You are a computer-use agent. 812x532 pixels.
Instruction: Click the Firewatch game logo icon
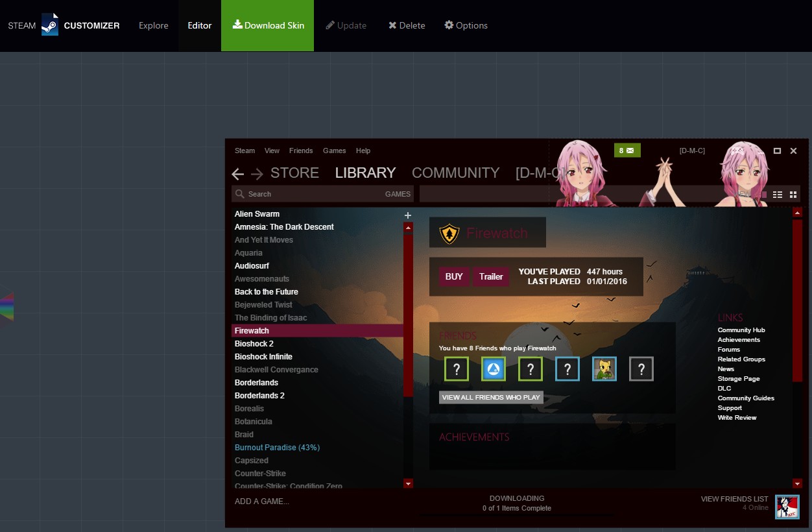coord(449,233)
